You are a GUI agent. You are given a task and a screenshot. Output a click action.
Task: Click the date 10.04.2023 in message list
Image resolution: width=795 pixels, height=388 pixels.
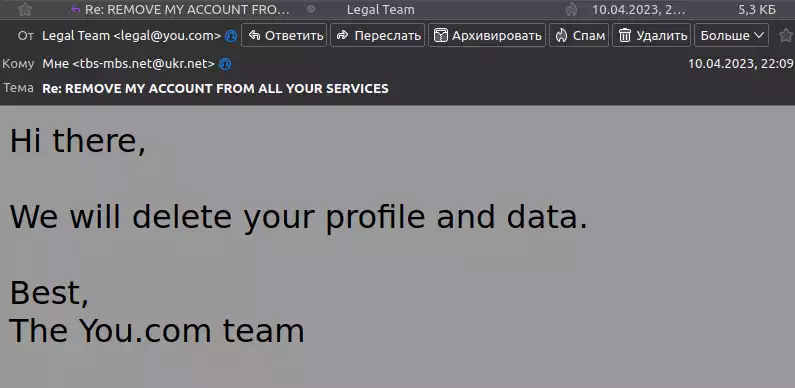click(x=639, y=9)
